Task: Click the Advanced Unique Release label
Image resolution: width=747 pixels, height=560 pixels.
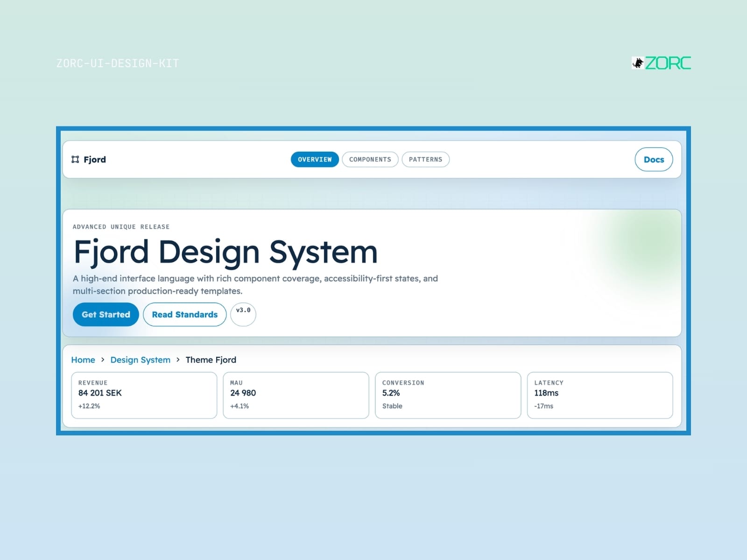Action: [x=121, y=227]
